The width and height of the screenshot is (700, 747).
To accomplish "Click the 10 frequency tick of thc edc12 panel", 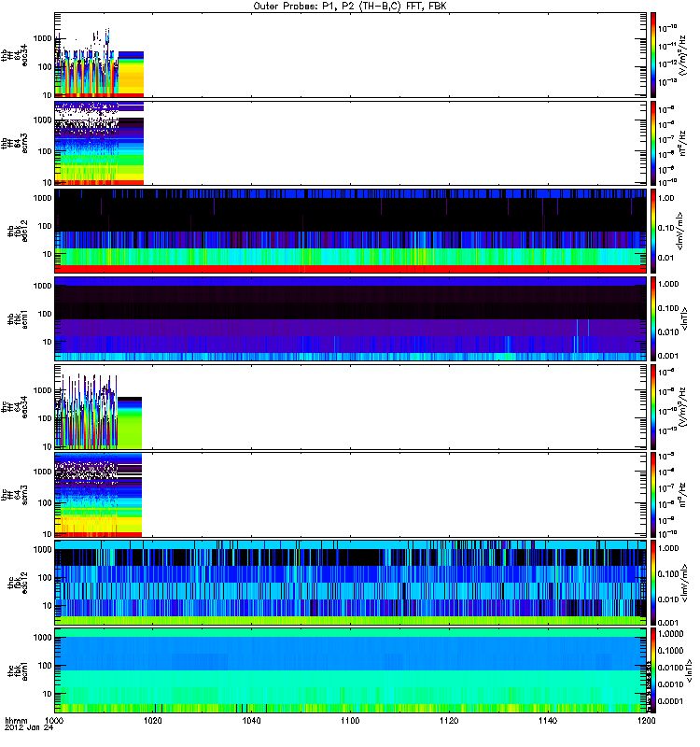I will [47, 606].
